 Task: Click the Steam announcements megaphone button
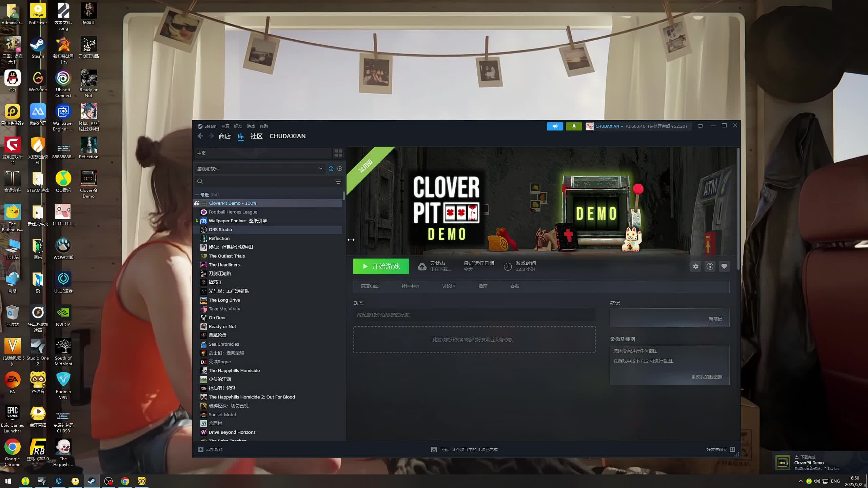pos(555,126)
